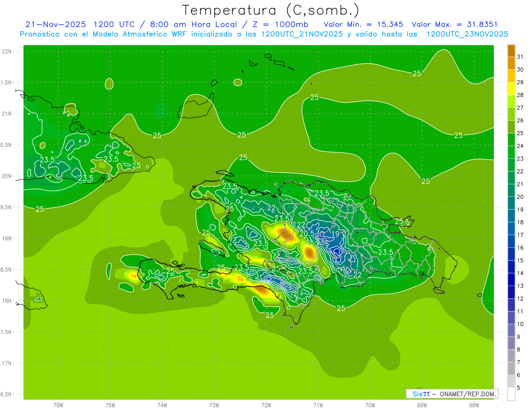Screen dimensions: 532x411
Task: Click the "5" label on the color scale
Action: click(x=518, y=388)
